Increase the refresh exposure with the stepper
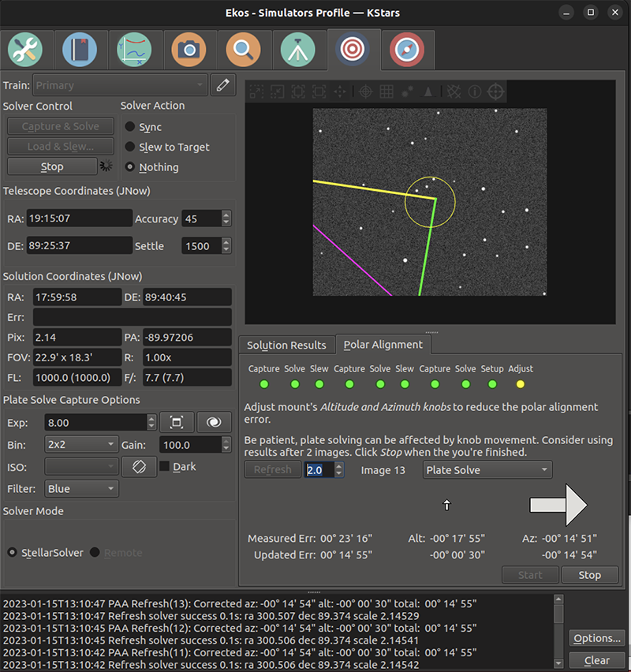This screenshot has width=631, height=672. coord(338,465)
